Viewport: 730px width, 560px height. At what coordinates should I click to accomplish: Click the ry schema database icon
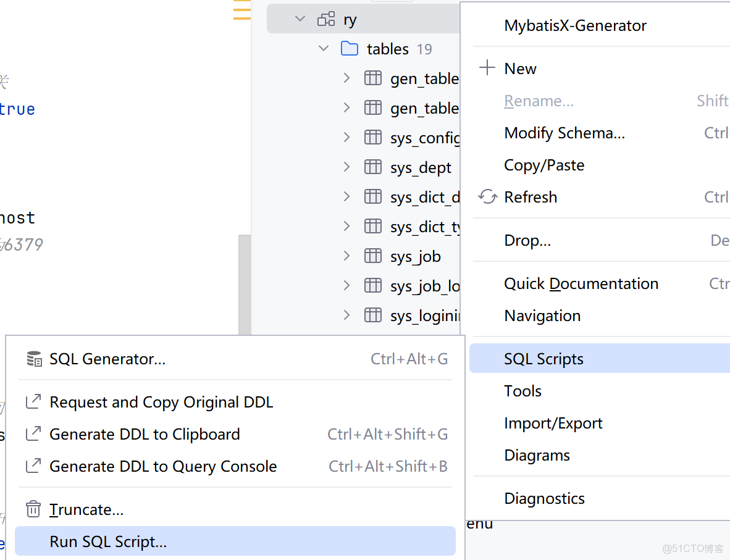tap(325, 19)
